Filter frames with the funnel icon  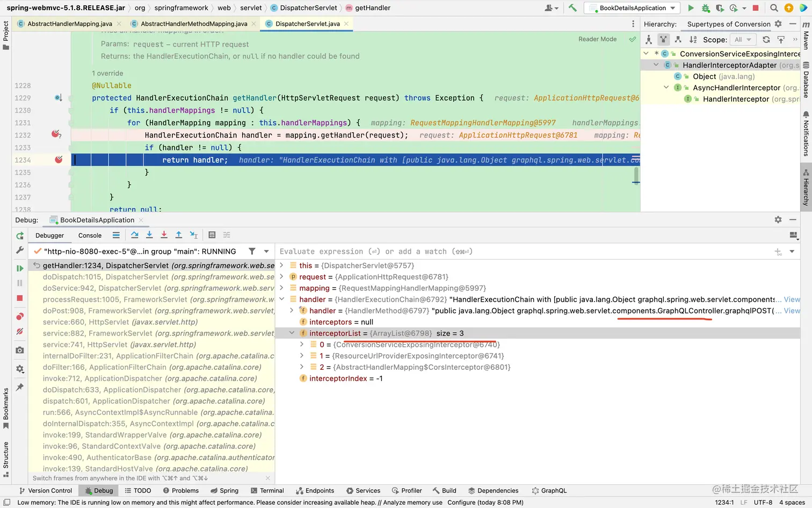252,251
